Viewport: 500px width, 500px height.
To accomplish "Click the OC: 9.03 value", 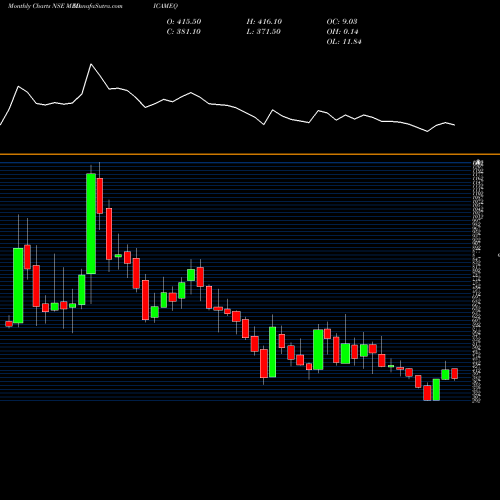I will tap(342, 22).
